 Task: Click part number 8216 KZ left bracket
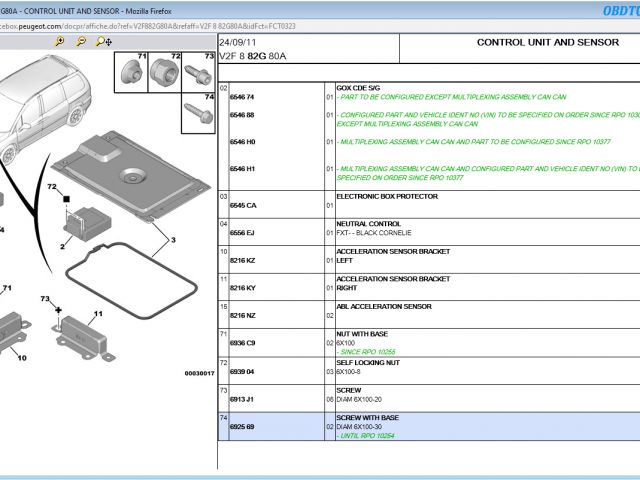[x=243, y=260]
